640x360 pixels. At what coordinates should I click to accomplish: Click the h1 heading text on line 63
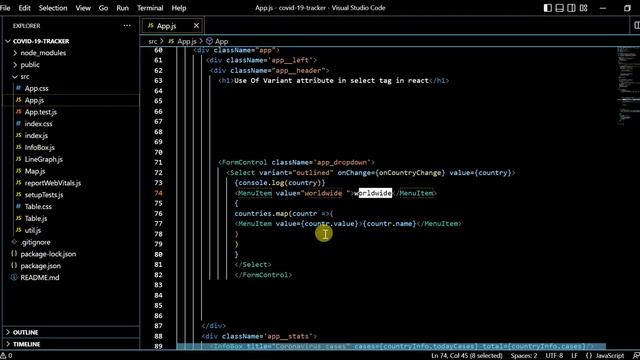[x=331, y=80]
